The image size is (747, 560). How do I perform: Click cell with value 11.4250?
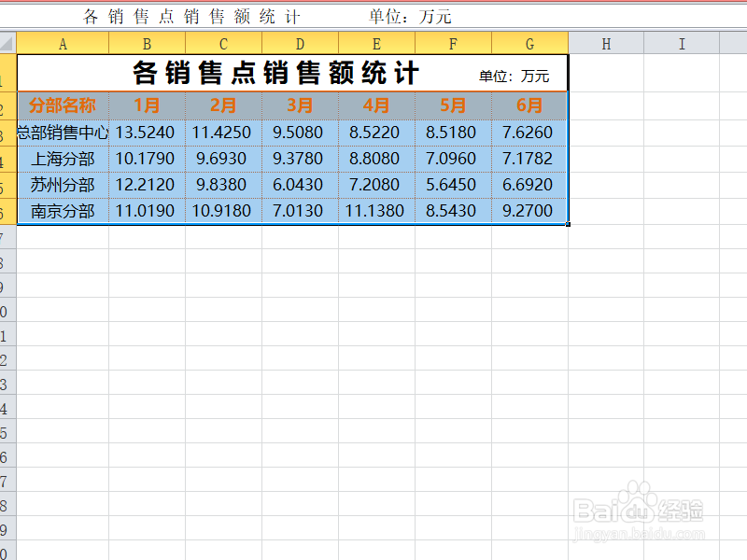pos(223,133)
